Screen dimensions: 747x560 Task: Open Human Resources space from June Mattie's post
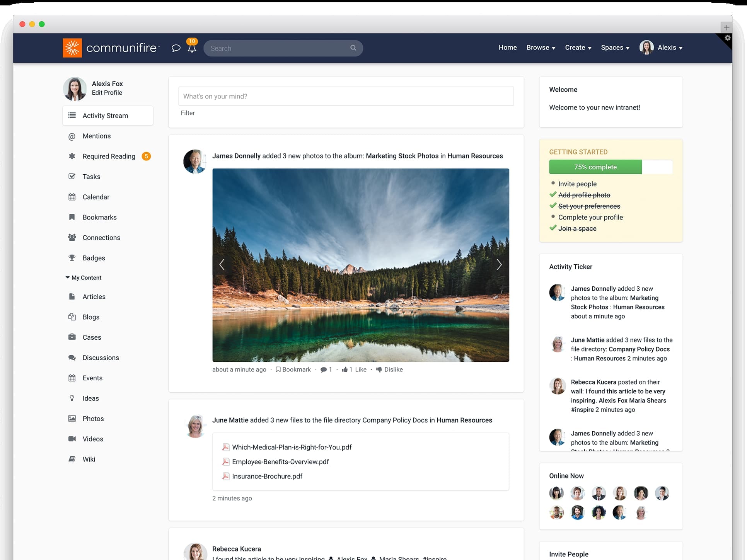464,420
